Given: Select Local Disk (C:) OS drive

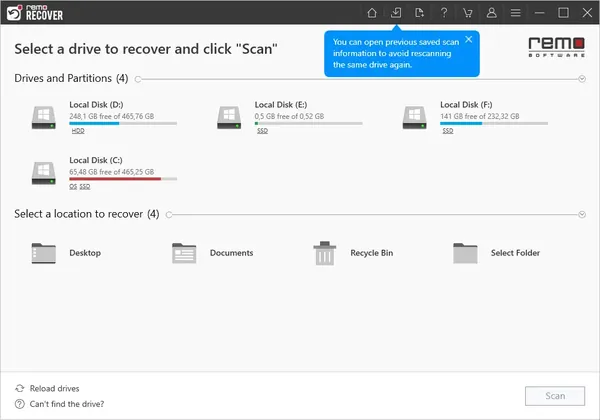Looking at the screenshot, I should pos(104,173).
